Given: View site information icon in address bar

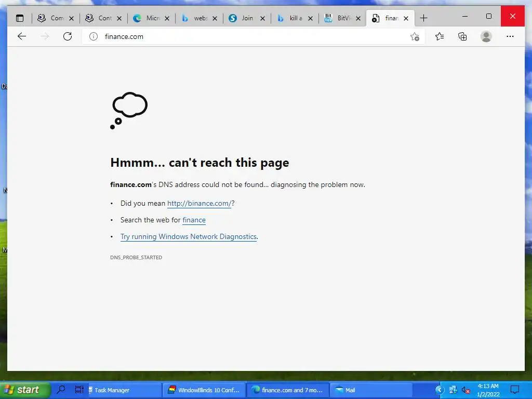Looking at the screenshot, I should tap(94, 36).
